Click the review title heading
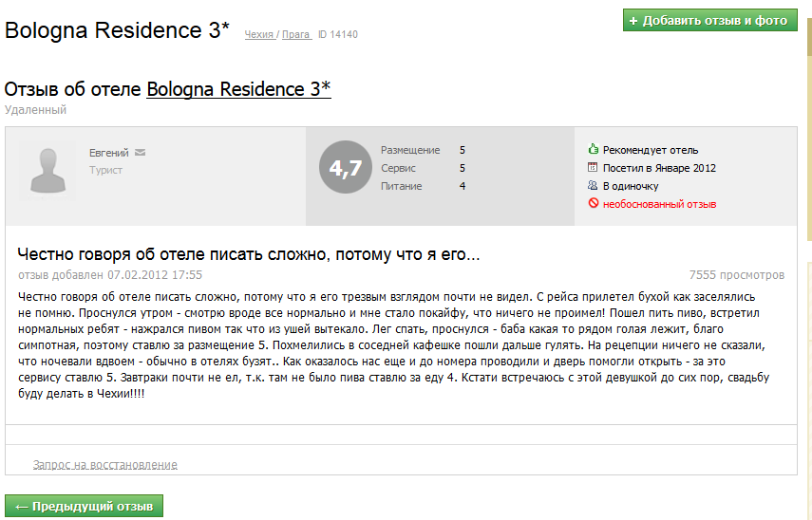Viewport: 812px width, 520px height. (249, 254)
